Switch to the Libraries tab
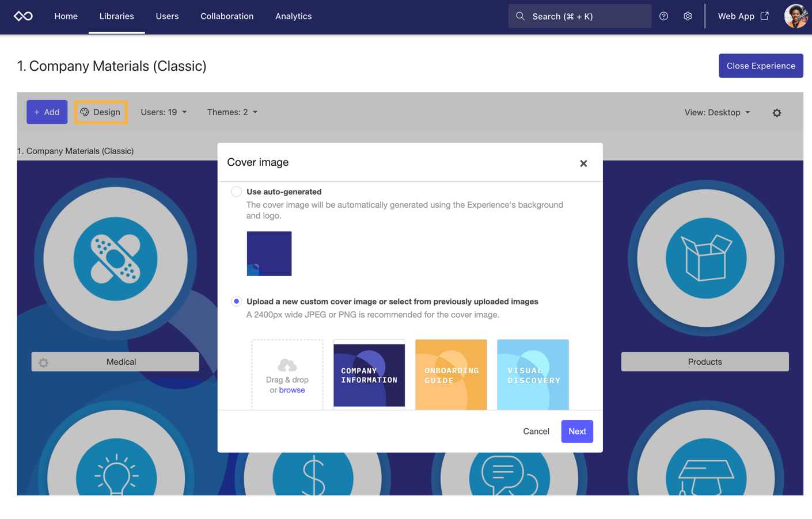The width and height of the screenshot is (812, 519). (116, 16)
